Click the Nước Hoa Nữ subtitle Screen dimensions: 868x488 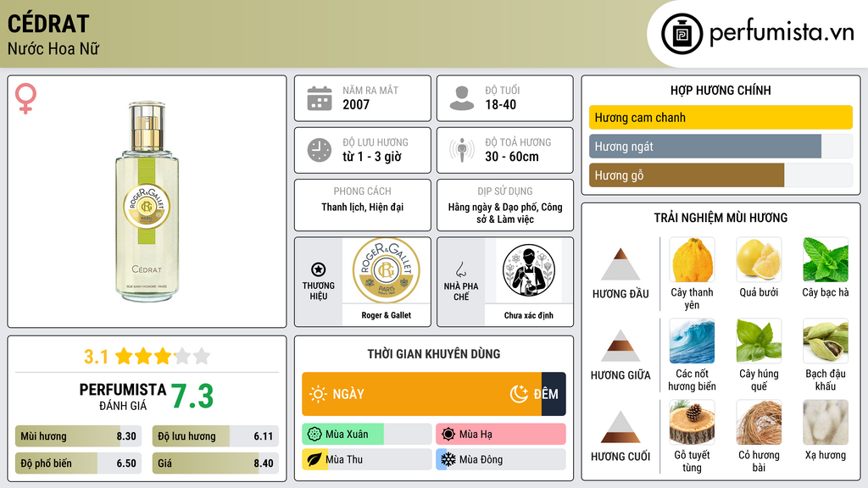(x=53, y=48)
